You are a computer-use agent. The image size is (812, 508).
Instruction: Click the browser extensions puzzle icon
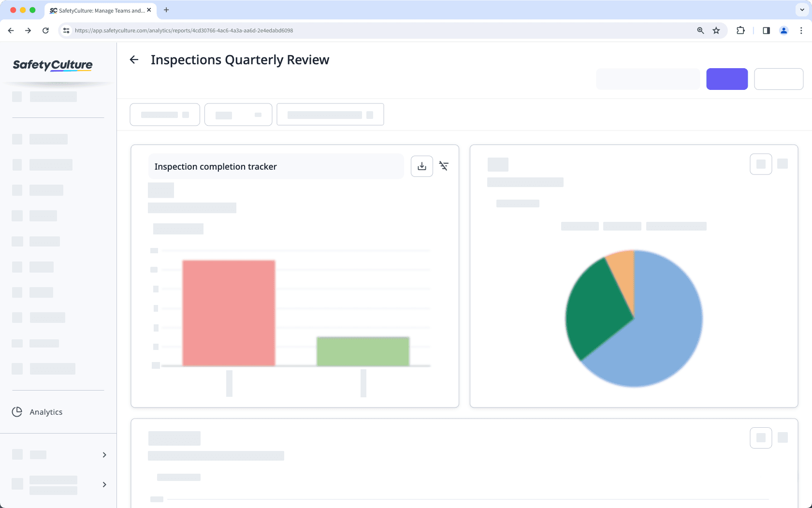[x=740, y=30]
